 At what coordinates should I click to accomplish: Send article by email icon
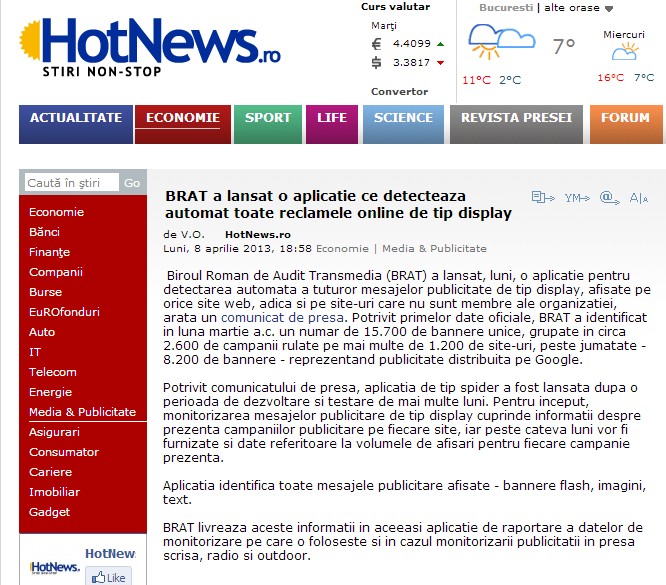tap(610, 198)
